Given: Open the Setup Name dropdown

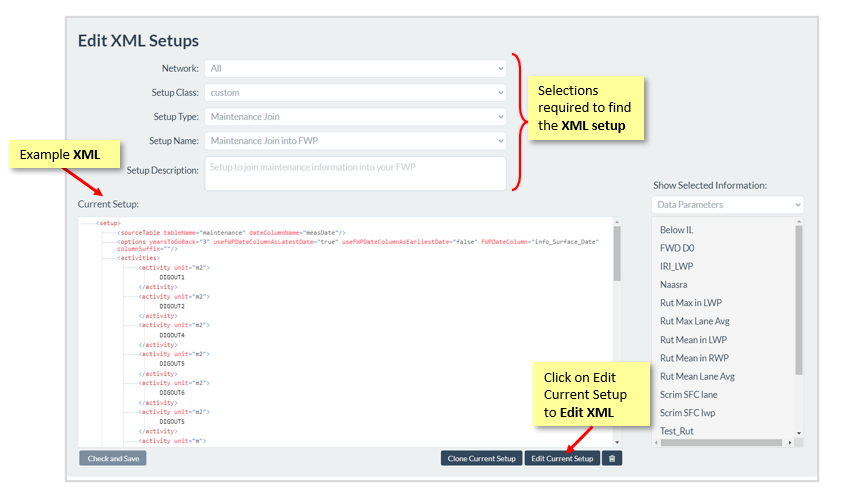Looking at the screenshot, I should (x=355, y=140).
